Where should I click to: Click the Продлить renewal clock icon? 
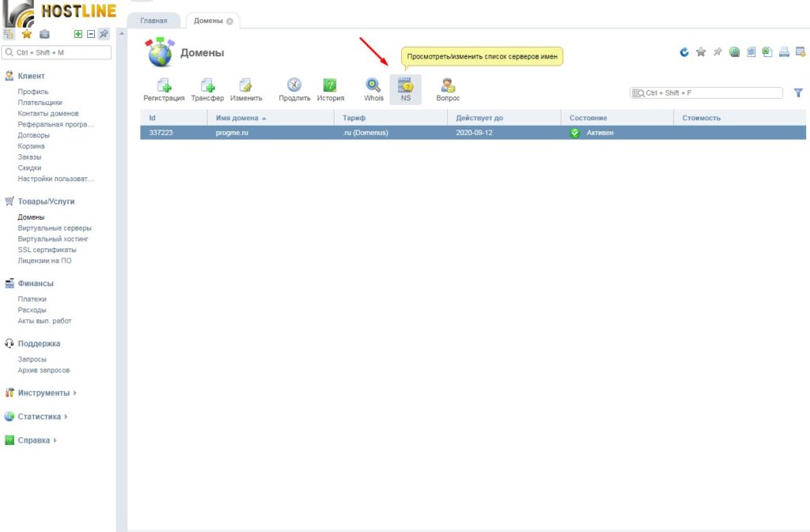coord(294,89)
